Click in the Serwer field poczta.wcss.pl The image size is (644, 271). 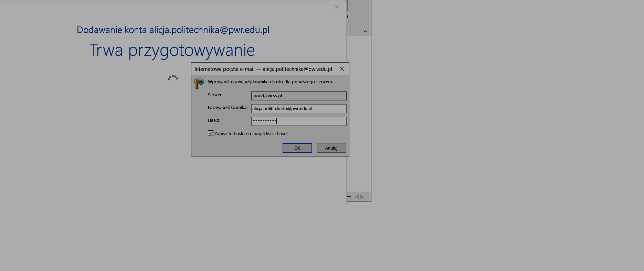(x=298, y=96)
